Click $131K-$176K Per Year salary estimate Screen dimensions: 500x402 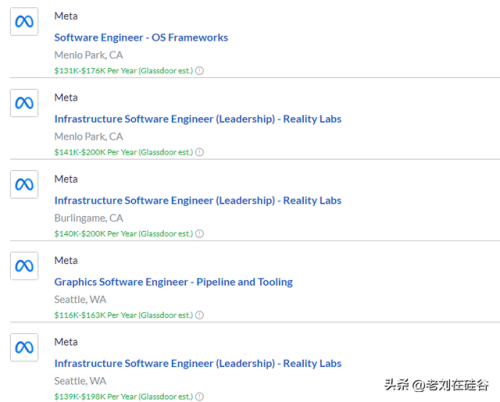click(x=124, y=71)
